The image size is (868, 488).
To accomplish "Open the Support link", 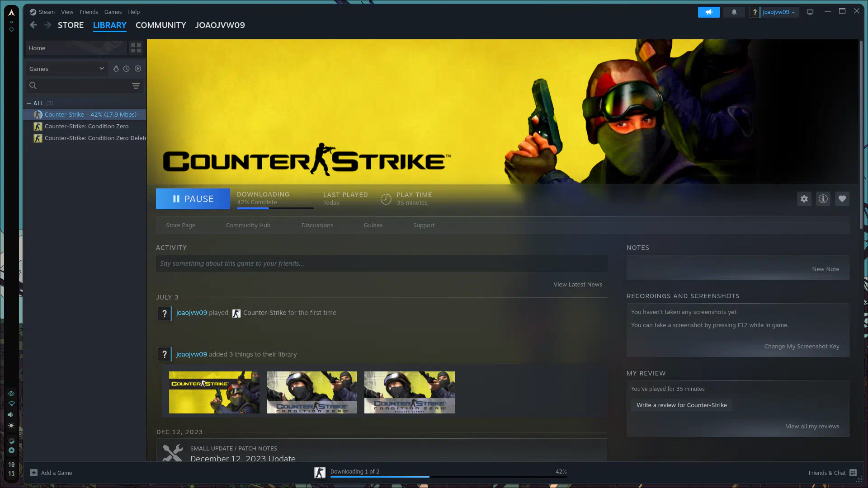I will tap(424, 225).
